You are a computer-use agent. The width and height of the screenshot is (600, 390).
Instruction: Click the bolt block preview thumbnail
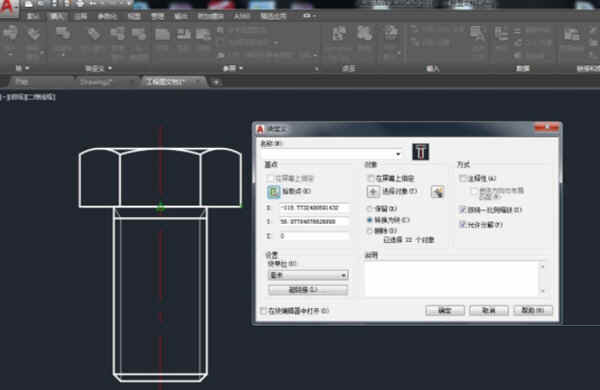click(x=421, y=152)
